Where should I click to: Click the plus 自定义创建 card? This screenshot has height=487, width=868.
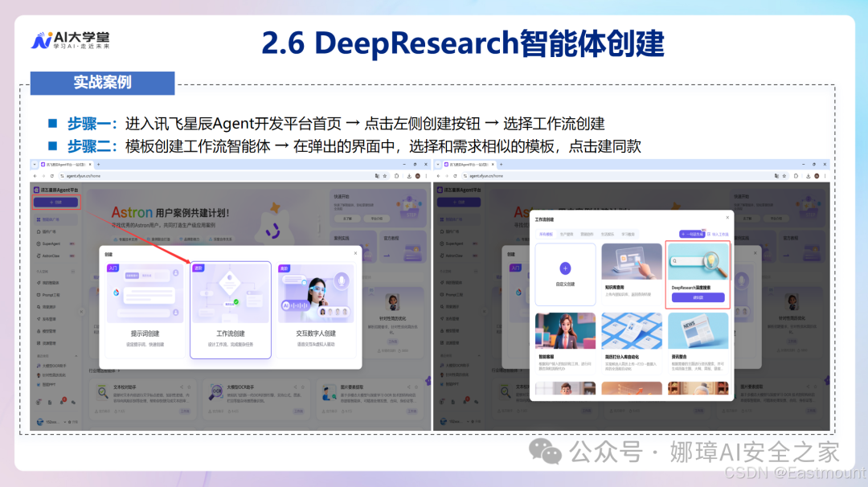tap(565, 275)
